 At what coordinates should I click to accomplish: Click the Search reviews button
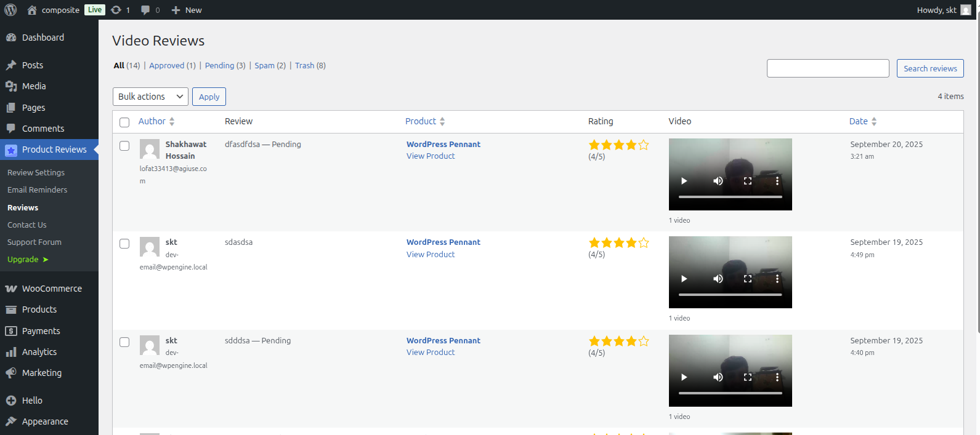930,68
